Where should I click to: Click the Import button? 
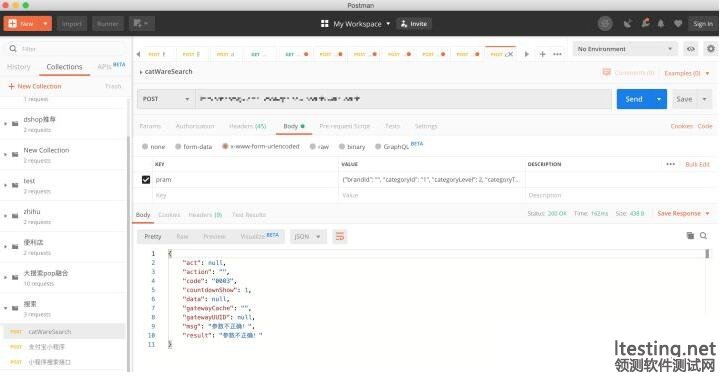coord(71,23)
